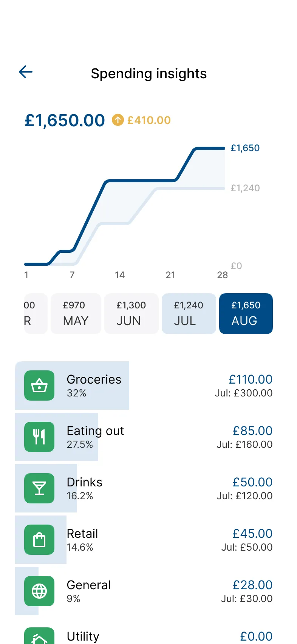Open the Retail £45.00 amount

tap(252, 534)
